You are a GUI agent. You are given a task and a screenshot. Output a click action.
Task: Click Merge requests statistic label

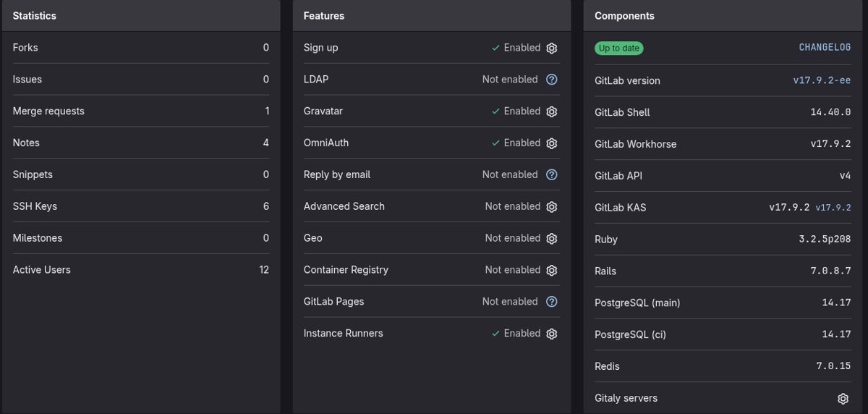[x=48, y=111]
